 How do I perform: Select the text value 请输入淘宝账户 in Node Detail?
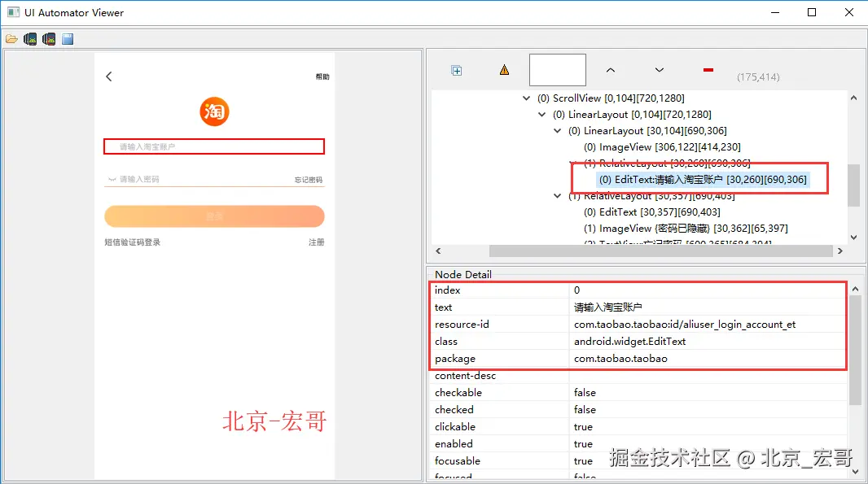click(708, 307)
